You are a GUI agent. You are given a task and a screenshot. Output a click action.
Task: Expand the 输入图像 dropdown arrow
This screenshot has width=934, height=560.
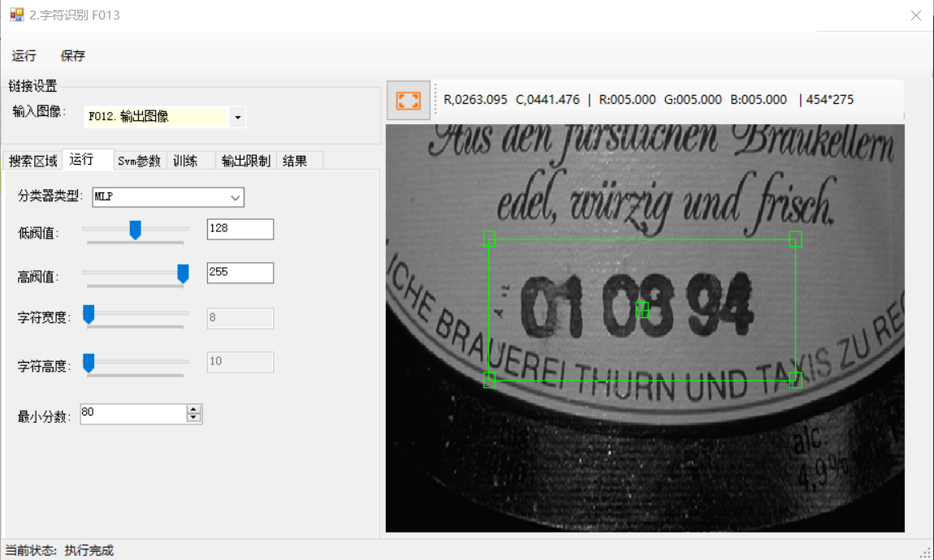[238, 117]
